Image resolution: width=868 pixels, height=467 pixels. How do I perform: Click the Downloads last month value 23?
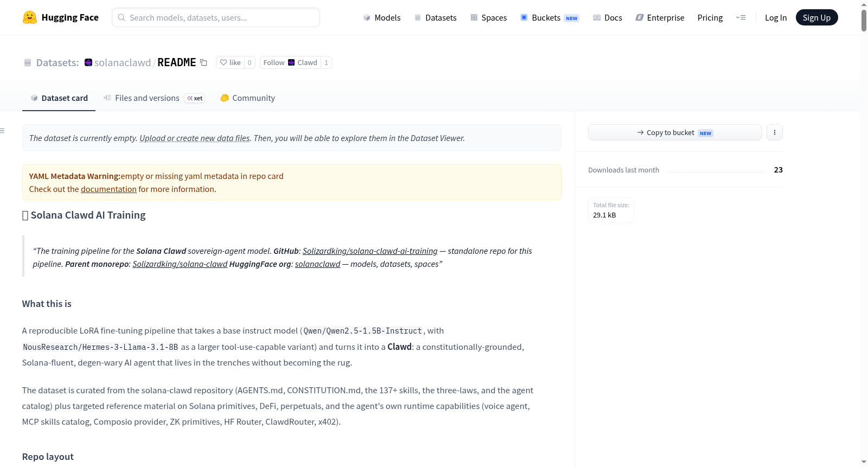[x=778, y=170]
